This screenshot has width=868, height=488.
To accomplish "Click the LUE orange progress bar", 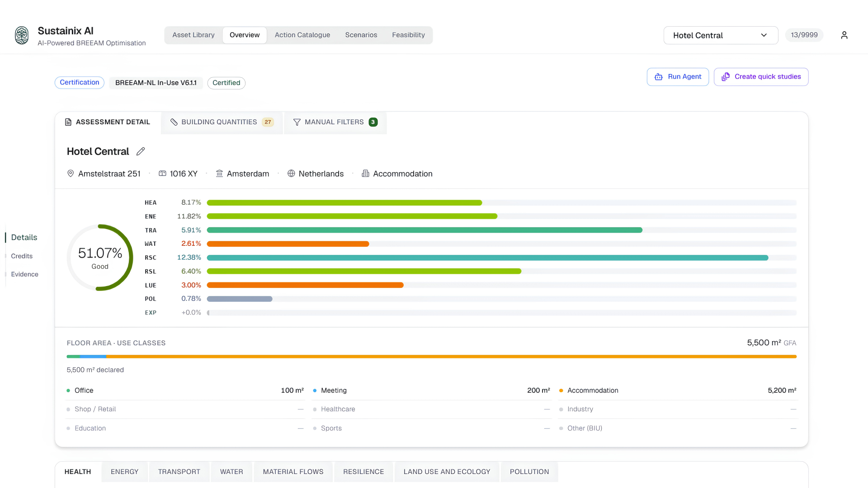I will (x=305, y=285).
